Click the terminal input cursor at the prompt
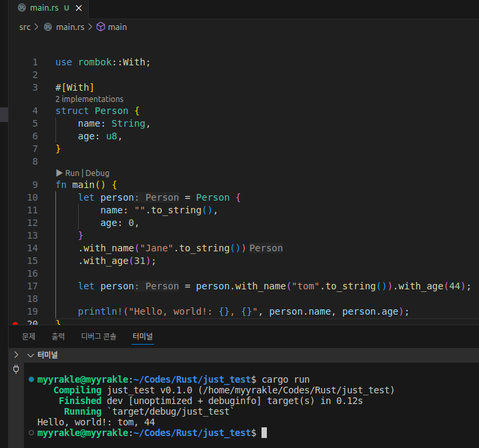This screenshot has height=448, width=479. pos(264,433)
